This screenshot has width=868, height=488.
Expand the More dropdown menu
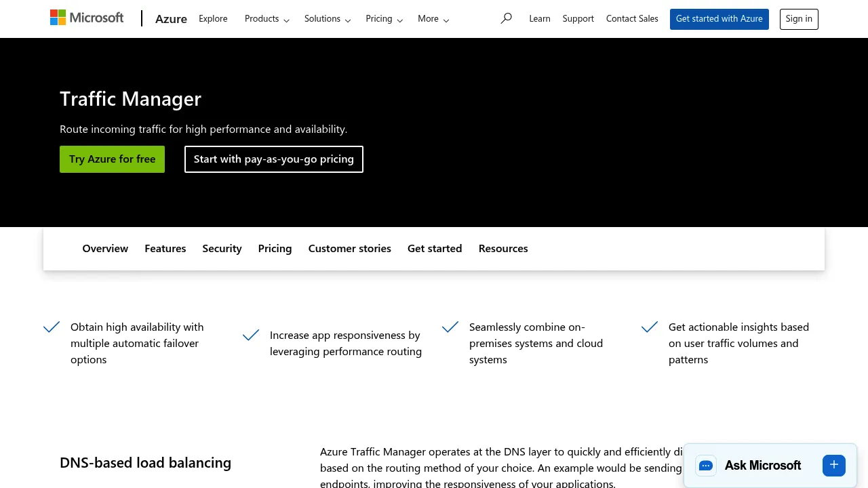(x=433, y=19)
